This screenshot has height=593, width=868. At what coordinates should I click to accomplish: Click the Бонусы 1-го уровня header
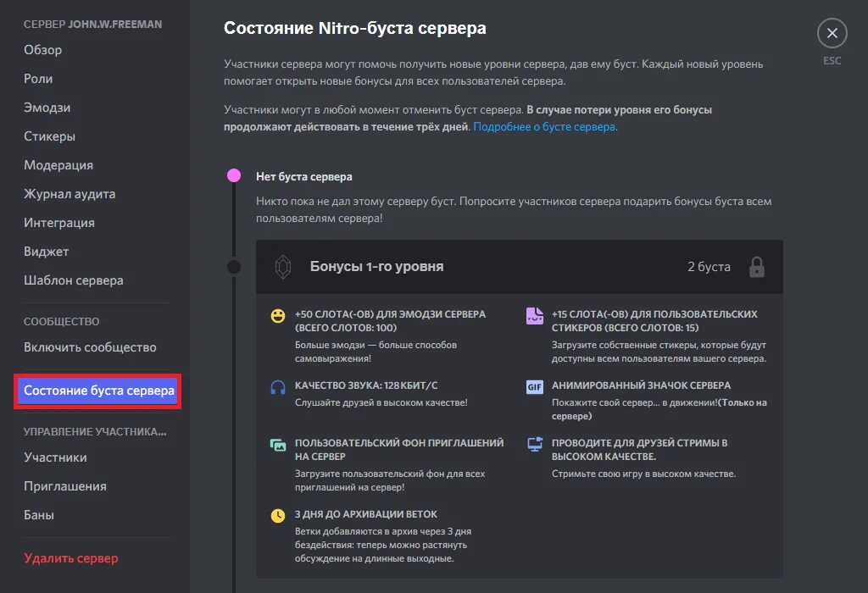376,267
